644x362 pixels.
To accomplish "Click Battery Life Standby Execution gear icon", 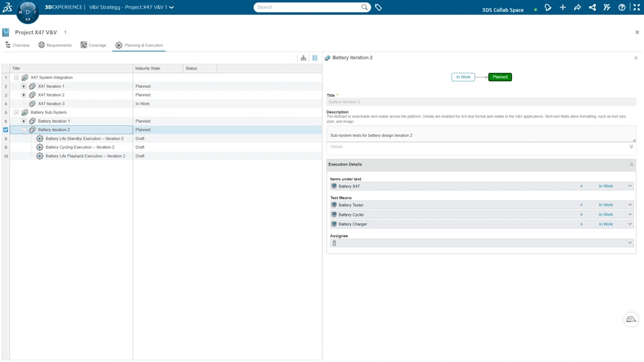I will [x=40, y=138].
